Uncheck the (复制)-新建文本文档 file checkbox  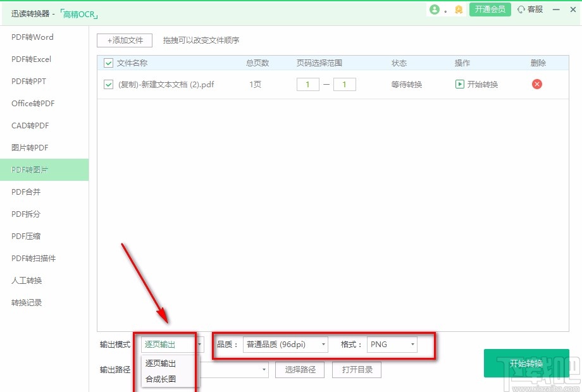pos(108,84)
